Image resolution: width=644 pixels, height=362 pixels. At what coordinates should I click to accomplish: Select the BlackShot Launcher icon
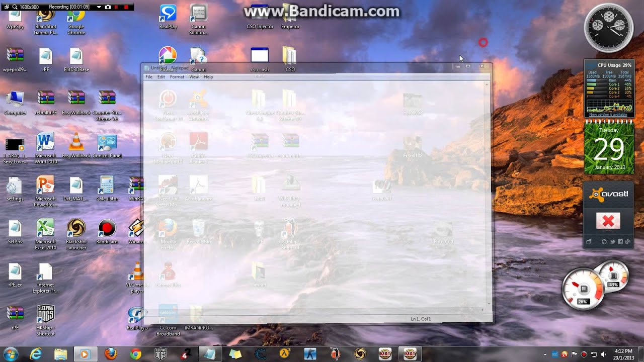[x=76, y=234]
